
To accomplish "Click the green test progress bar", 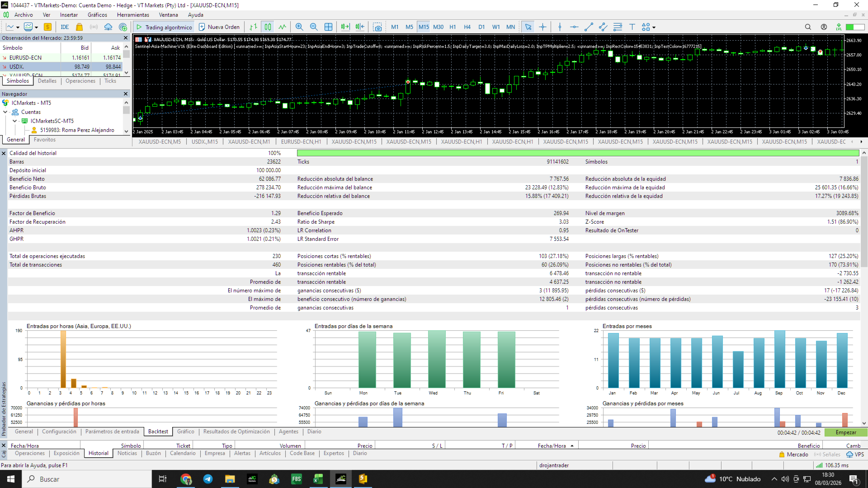I will (578, 153).
